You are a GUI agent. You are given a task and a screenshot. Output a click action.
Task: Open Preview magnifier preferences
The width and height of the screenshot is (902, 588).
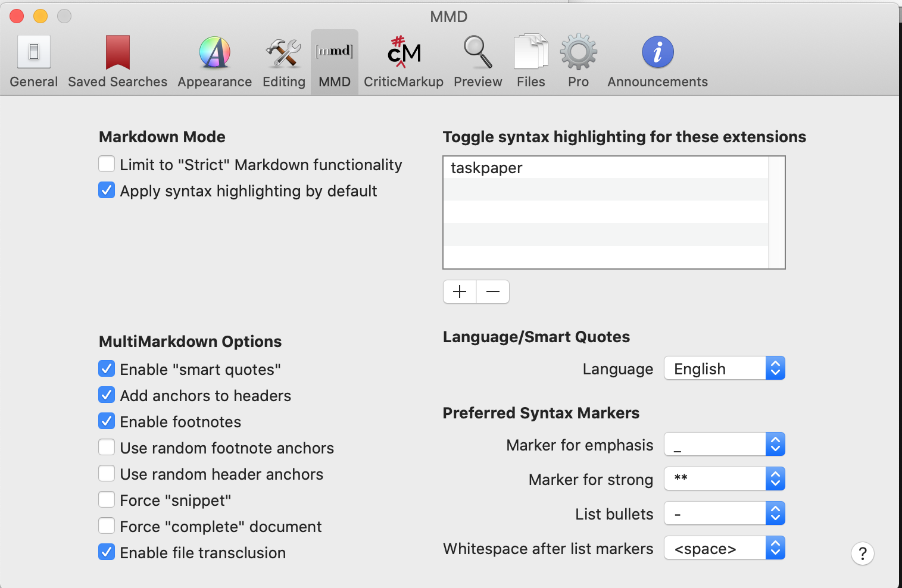pyautogui.click(x=477, y=62)
